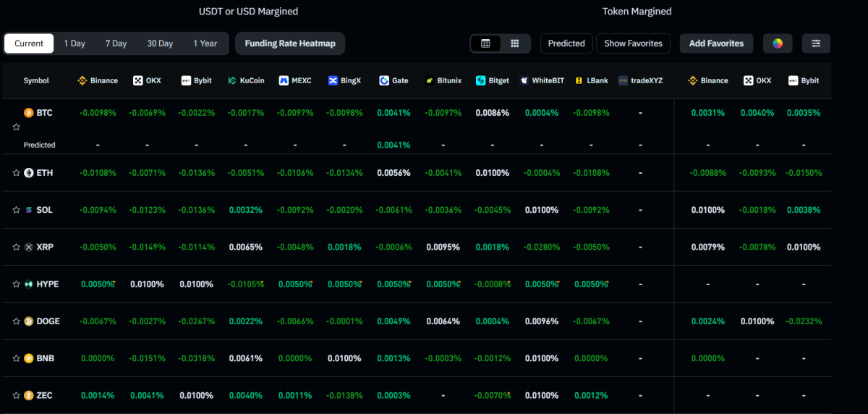868x414 pixels.
Task: Click the KuCoin exchange column header
Action: pos(246,80)
